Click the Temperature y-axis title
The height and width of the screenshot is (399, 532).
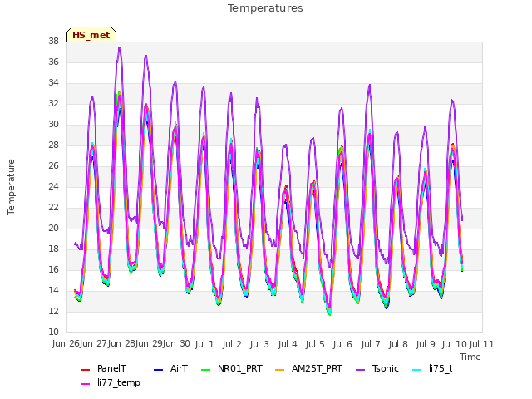click(11, 187)
